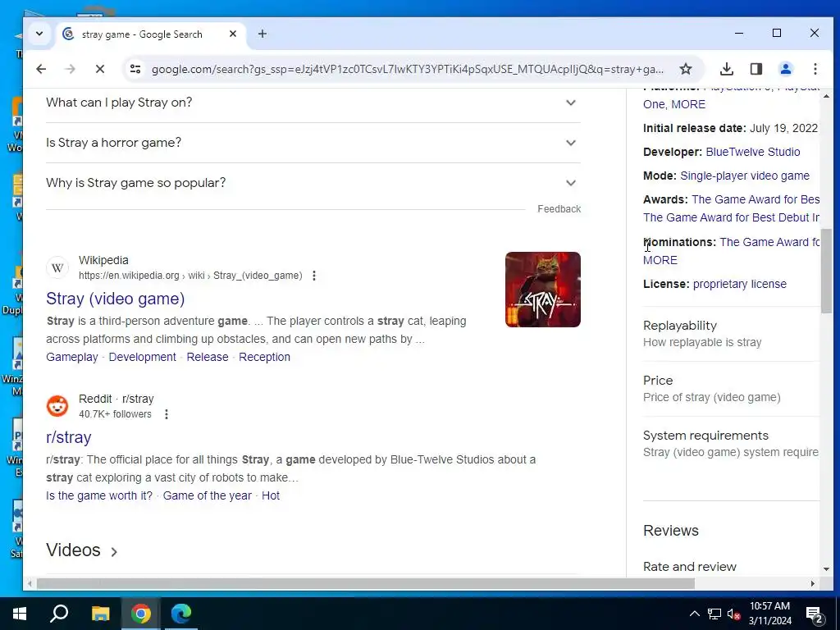This screenshot has height=630, width=840.
Task: Click the address bar URL
Action: [x=407, y=69]
